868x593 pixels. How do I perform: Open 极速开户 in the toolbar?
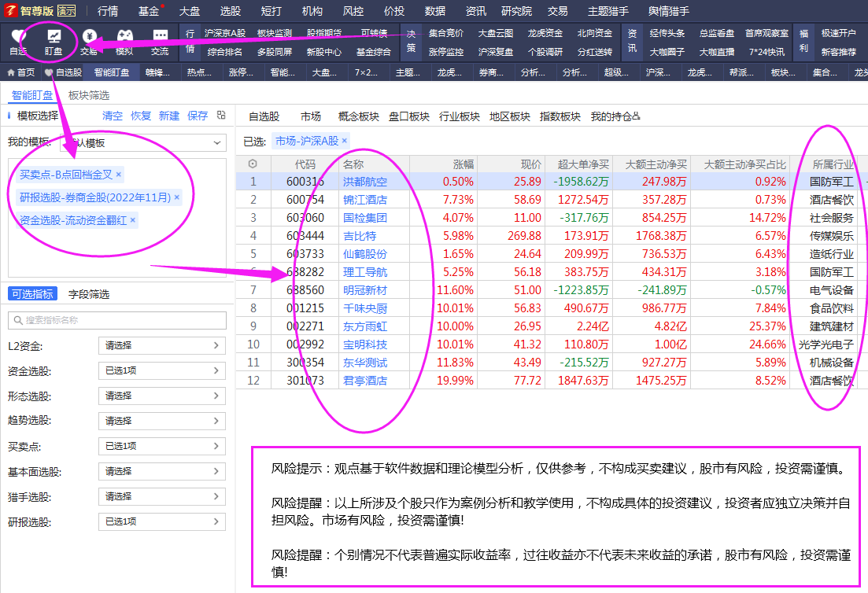[839, 33]
